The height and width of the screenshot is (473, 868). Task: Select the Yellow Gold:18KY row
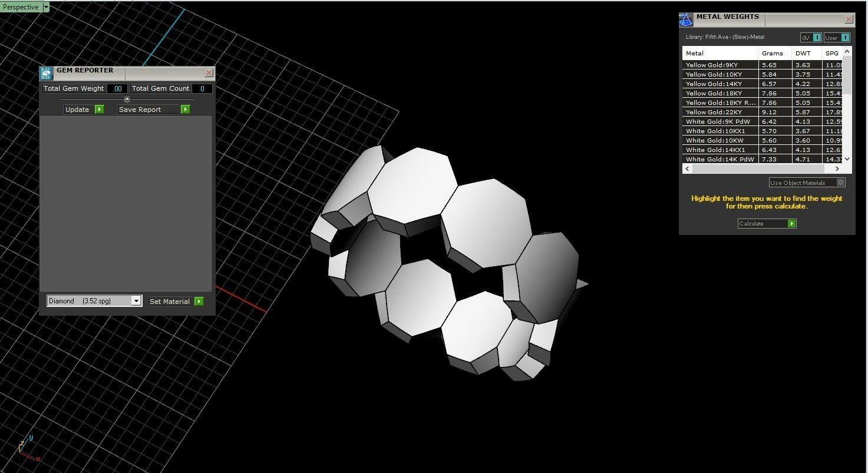(763, 93)
